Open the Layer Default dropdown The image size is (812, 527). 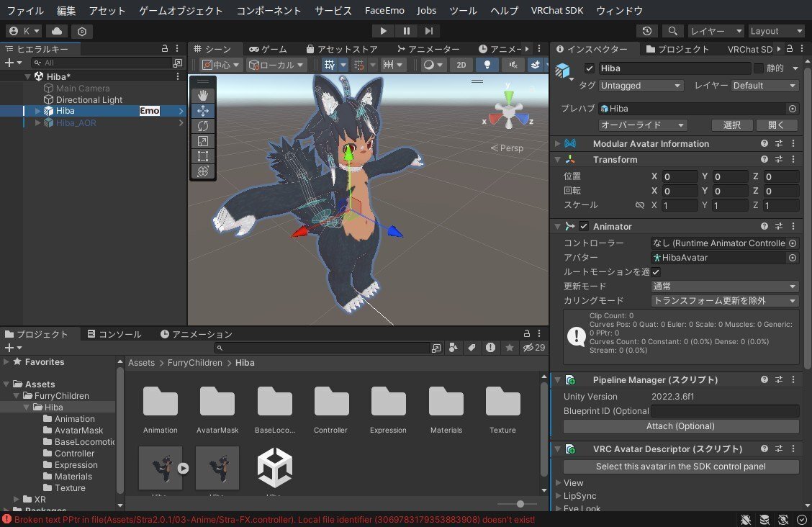point(764,86)
